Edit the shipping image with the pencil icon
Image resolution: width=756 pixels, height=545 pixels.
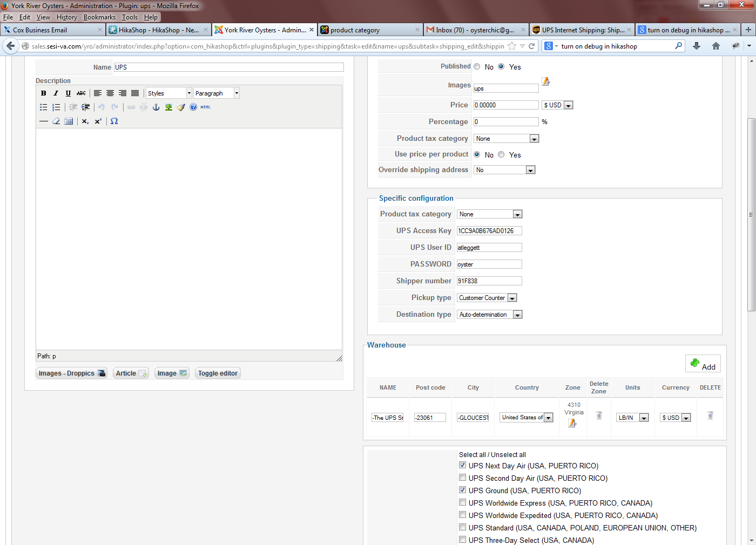[x=546, y=81]
